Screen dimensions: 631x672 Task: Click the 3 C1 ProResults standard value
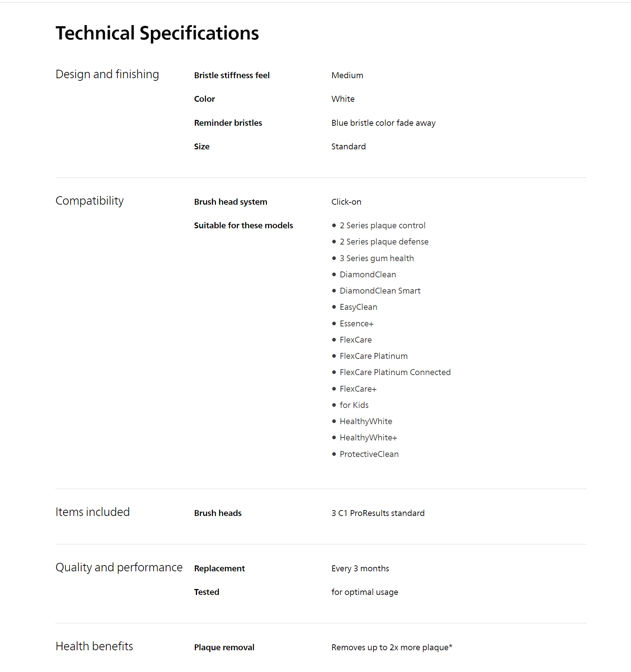(x=378, y=513)
